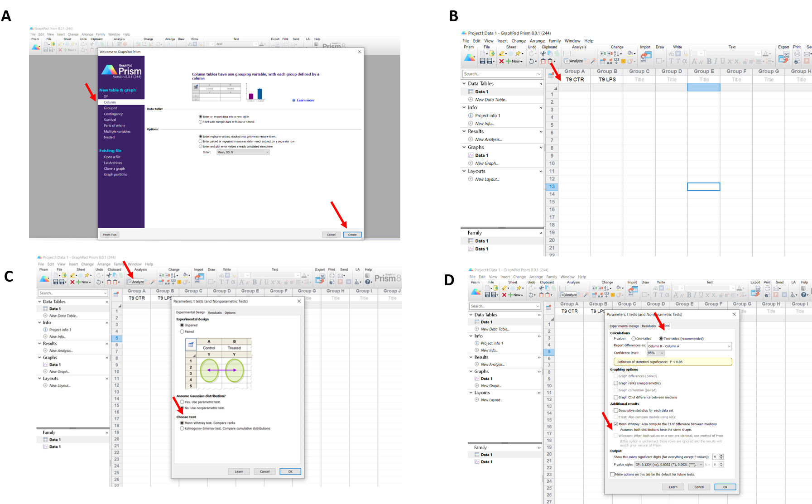812x504 pixels.
Task: Click the Export icon in panel B toolbar
Action: tap(783, 57)
